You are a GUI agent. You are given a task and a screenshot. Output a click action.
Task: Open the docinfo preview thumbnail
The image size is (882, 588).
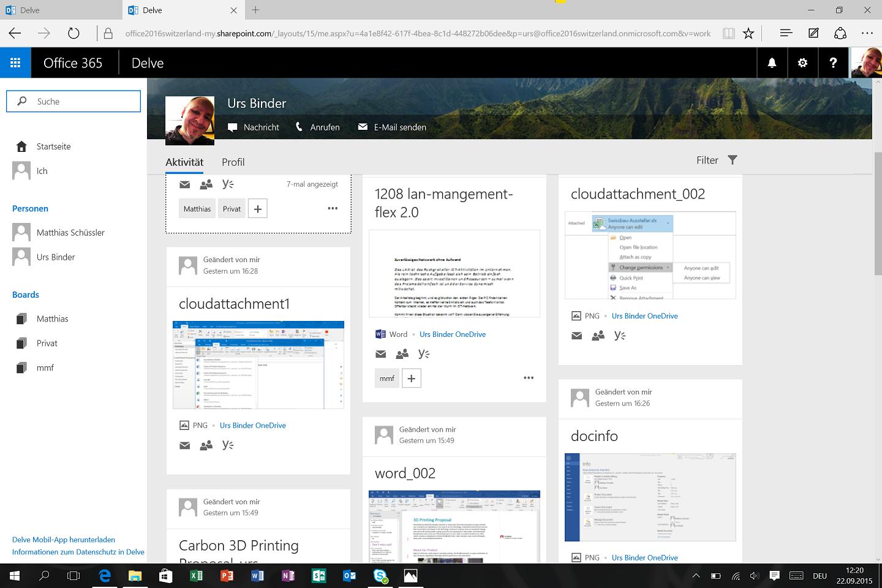click(x=650, y=498)
